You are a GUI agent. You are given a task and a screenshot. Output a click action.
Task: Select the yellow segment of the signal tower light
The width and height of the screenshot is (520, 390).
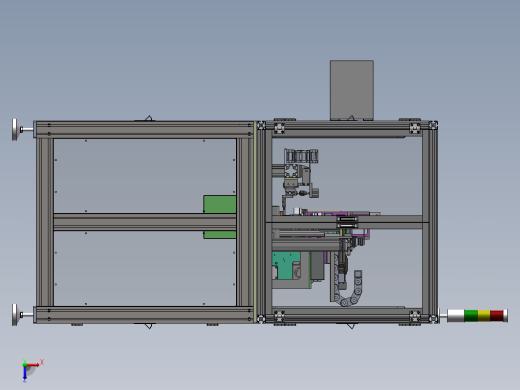484,316
